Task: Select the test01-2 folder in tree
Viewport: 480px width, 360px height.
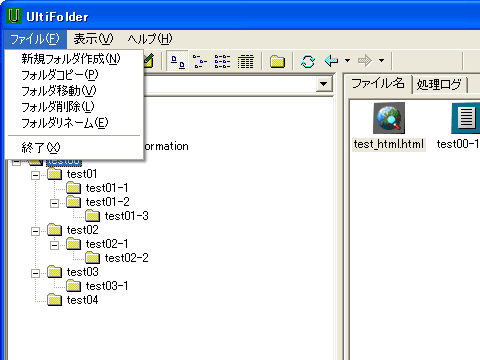Action: [x=107, y=202]
